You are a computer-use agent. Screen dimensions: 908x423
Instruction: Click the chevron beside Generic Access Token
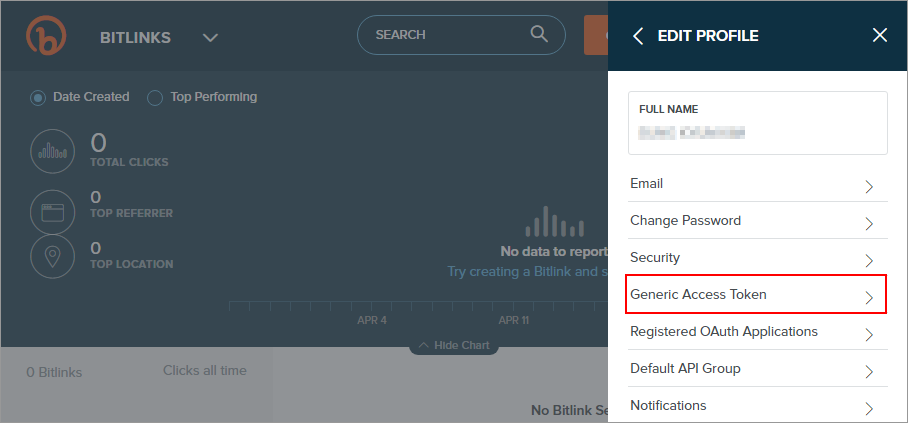pyautogui.click(x=869, y=298)
